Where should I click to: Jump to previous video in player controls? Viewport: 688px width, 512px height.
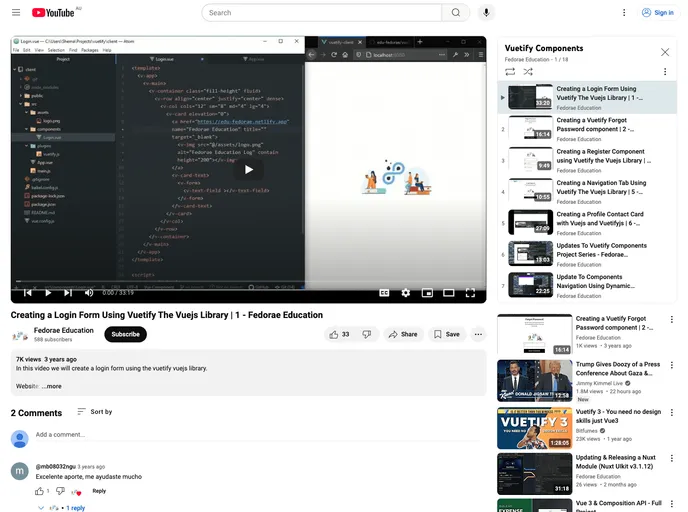click(x=28, y=293)
